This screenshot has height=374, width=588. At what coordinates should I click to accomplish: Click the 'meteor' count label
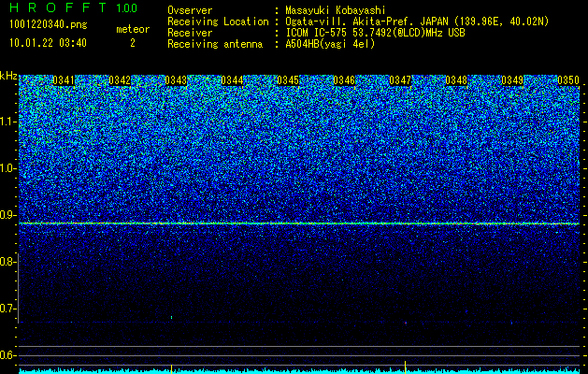(133, 29)
